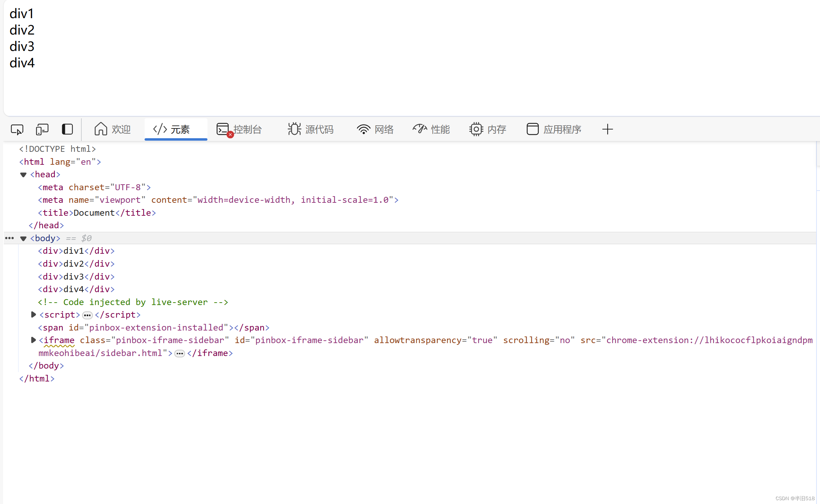This screenshot has width=820, height=504.
Task: Toggle the activity bar sidebar icon
Action: [x=67, y=129]
